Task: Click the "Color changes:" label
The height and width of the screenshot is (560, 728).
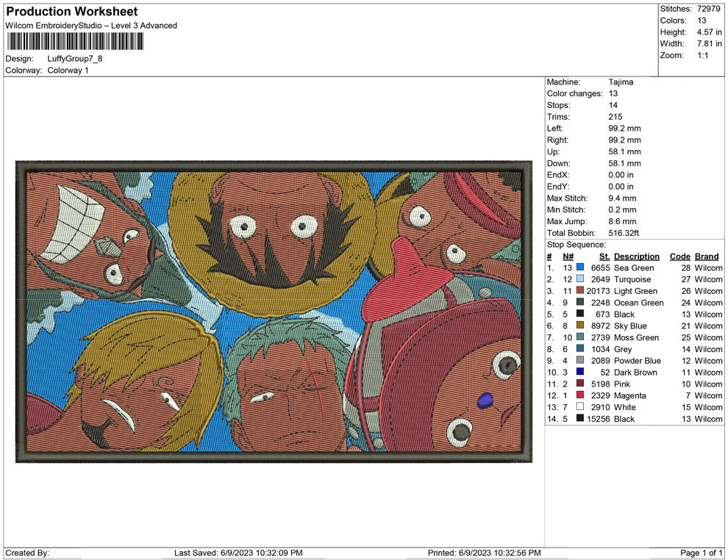Action: click(x=574, y=93)
